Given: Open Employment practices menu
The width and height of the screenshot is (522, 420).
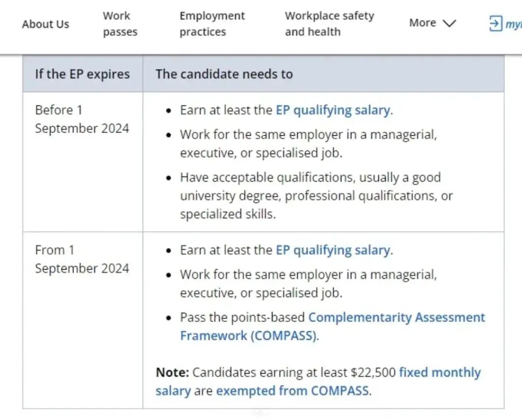Looking at the screenshot, I should [212, 24].
